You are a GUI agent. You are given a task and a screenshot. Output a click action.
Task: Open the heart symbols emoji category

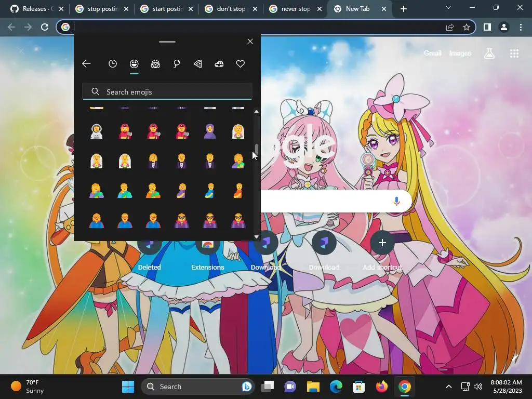click(240, 64)
